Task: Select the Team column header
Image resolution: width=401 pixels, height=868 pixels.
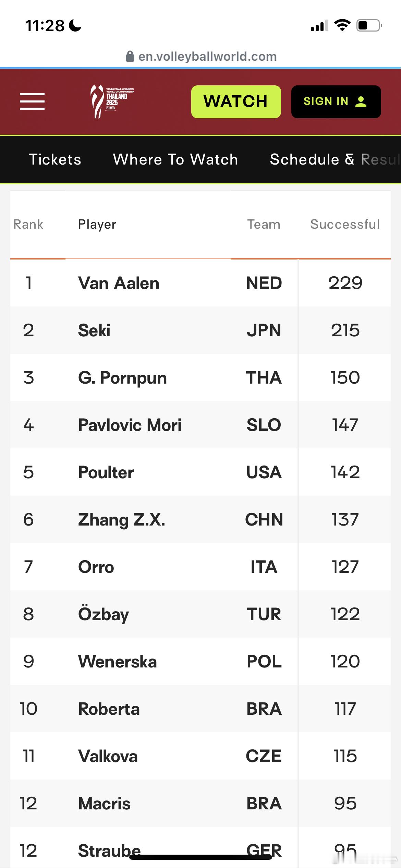Action: 264,224
